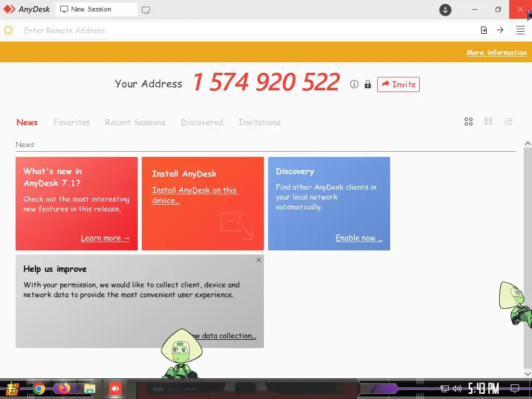The width and height of the screenshot is (532, 399).
Task: Show hidden system tray icons chevron
Action: point(432,389)
